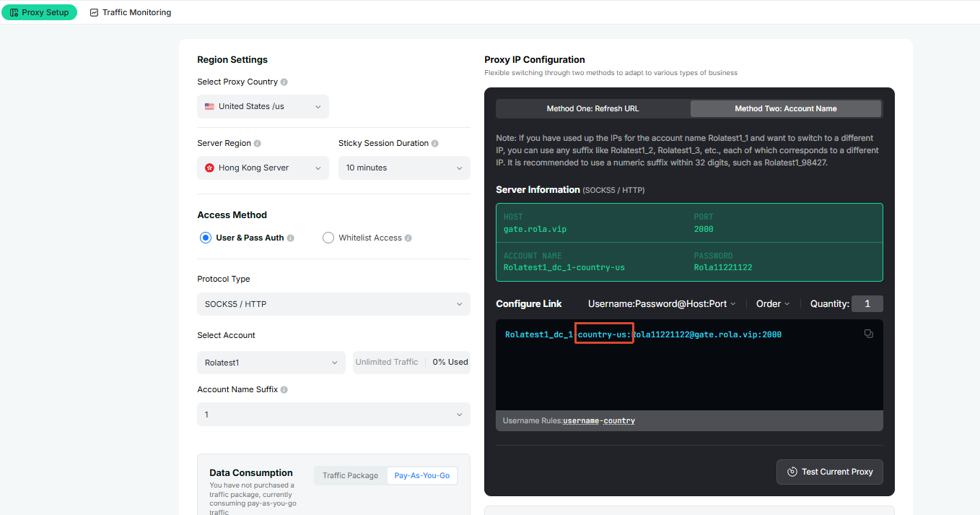Click the Configure Link label

529,304
